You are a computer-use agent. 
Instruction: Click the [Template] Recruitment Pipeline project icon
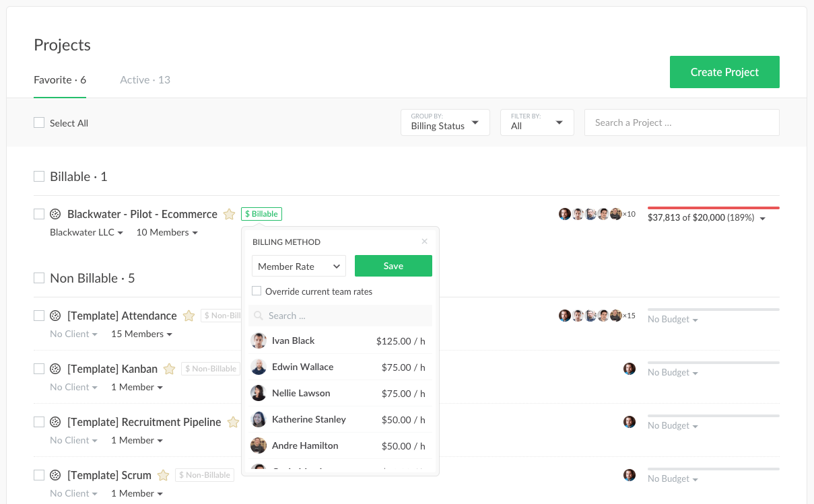(x=56, y=423)
